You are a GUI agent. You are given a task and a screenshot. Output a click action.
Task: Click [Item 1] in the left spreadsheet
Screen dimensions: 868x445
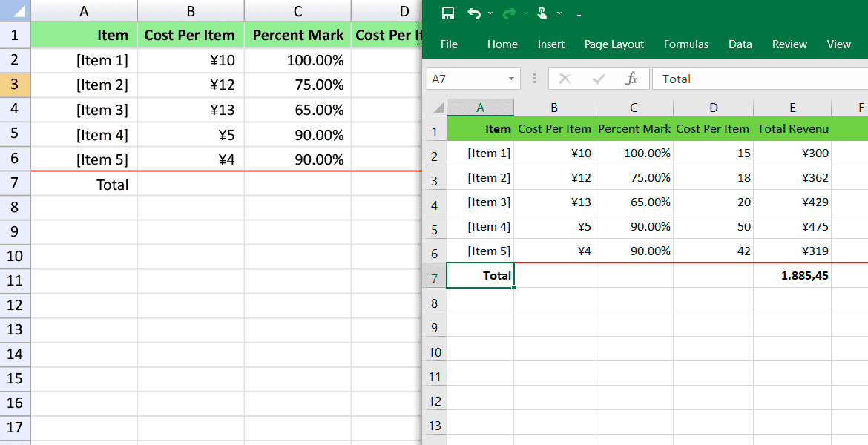click(x=84, y=60)
